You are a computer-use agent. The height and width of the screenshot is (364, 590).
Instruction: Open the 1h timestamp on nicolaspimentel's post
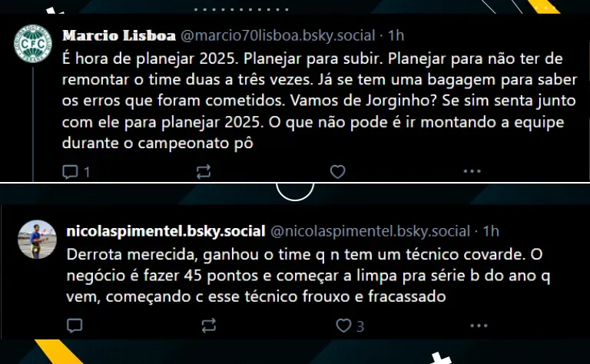pos(491,231)
